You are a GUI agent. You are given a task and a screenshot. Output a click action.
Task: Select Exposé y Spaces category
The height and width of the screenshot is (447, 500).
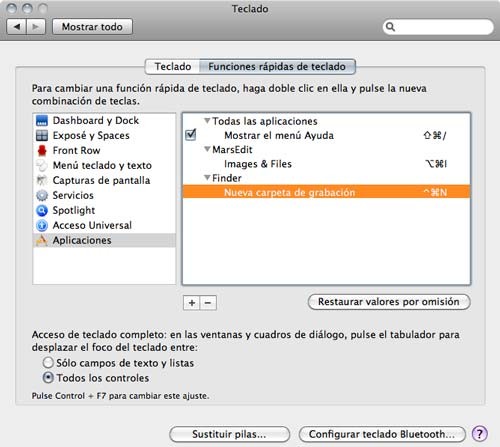pyautogui.click(x=104, y=135)
